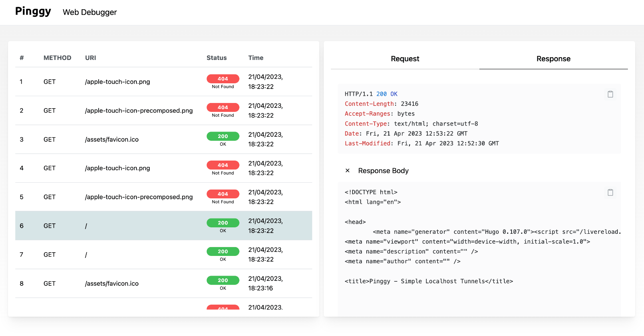Collapse the Response Body section

347,171
